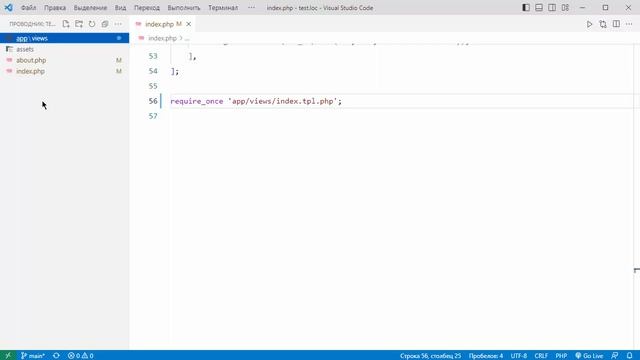This screenshot has height=360, width=640.
Task: Click the New Folder icon in Explorer
Action: coord(79,24)
